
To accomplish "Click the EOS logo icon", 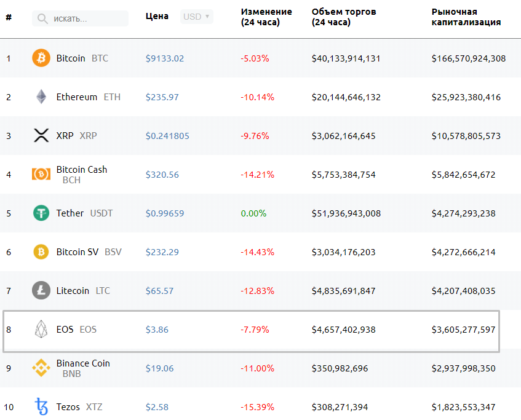I will [41, 329].
